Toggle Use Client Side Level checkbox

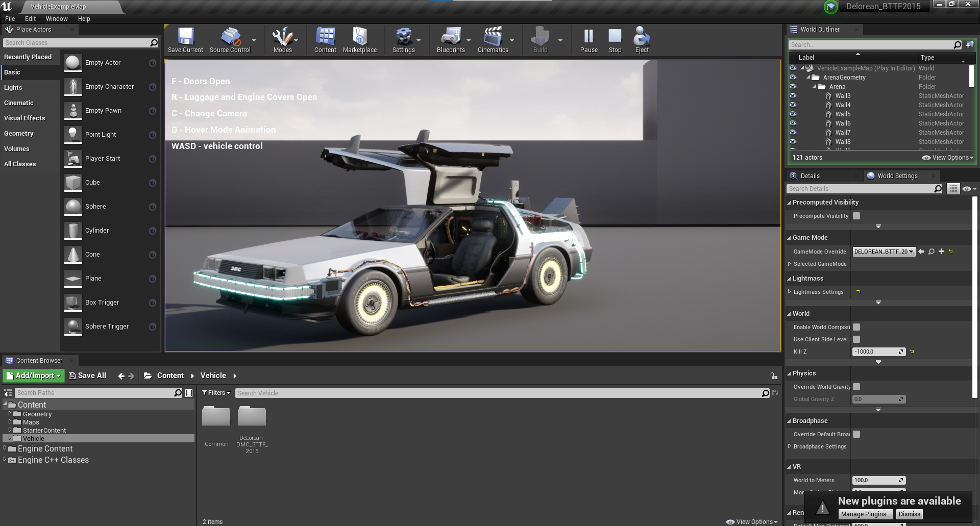pos(856,339)
